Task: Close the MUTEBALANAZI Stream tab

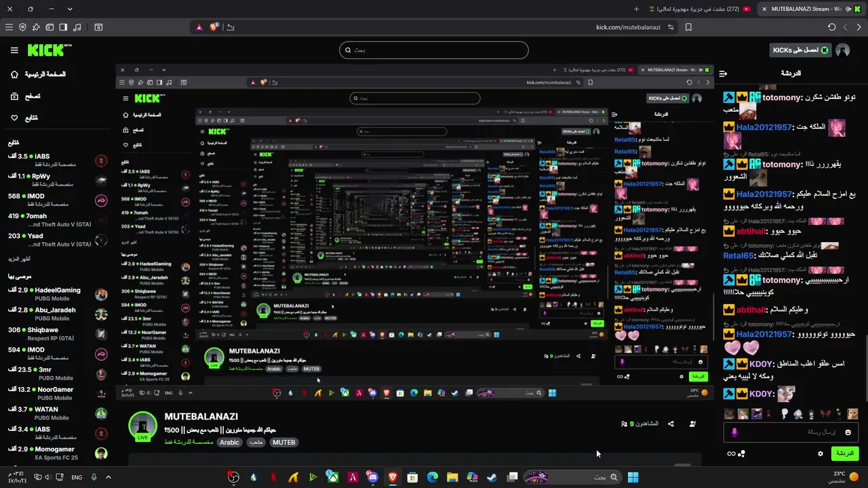Action: [x=764, y=9]
